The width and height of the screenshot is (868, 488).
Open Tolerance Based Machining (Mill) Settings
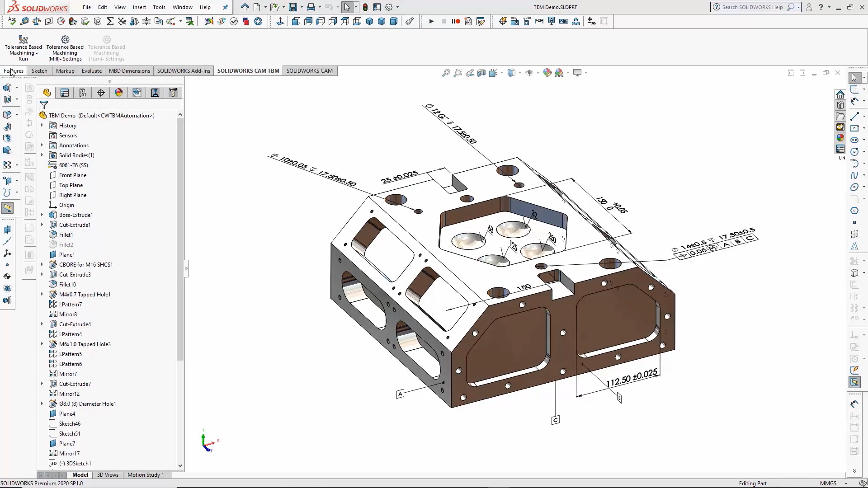(65, 48)
